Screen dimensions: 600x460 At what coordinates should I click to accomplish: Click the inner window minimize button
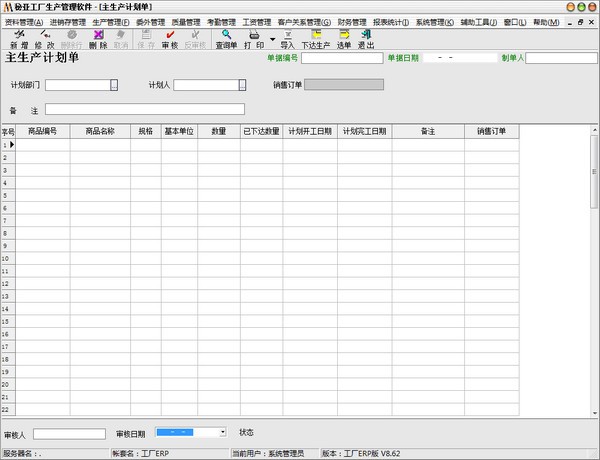[x=570, y=22]
